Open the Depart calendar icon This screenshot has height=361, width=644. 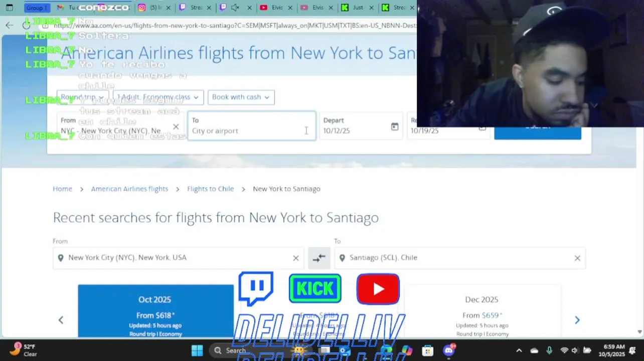pyautogui.click(x=395, y=127)
